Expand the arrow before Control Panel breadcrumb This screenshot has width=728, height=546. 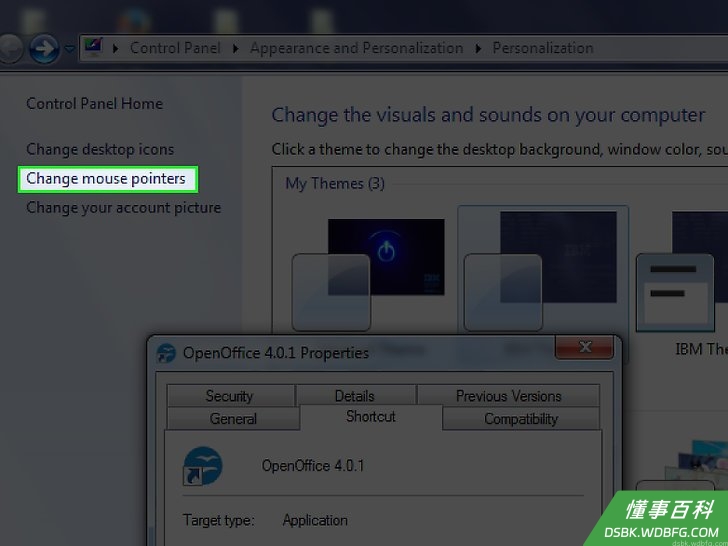click(x=115, y=48)
